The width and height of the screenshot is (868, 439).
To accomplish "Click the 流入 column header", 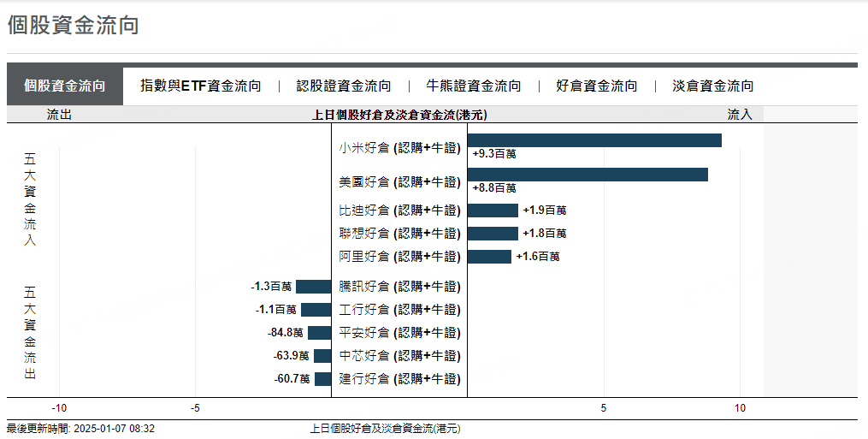I will click(740, 115).
